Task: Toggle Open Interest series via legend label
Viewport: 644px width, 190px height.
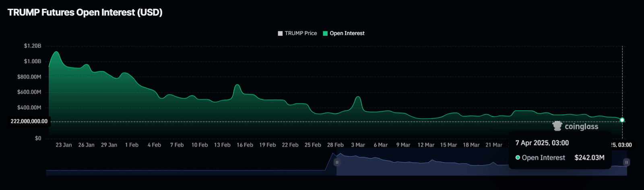Action: pos(347,33)
